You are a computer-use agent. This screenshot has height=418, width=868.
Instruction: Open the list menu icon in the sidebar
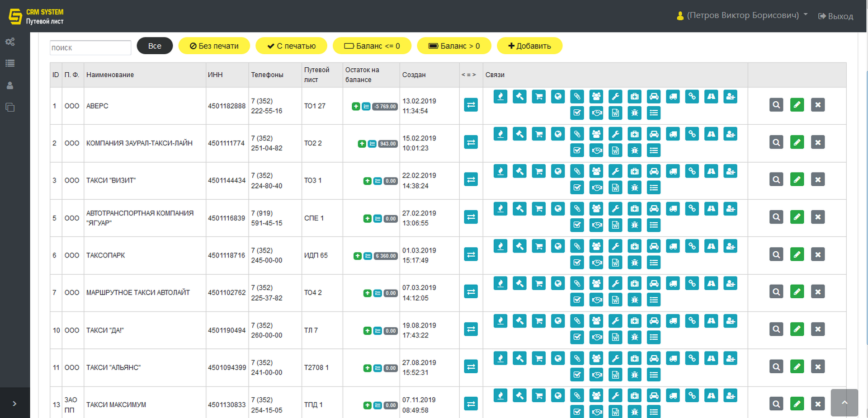click(10, 63)
